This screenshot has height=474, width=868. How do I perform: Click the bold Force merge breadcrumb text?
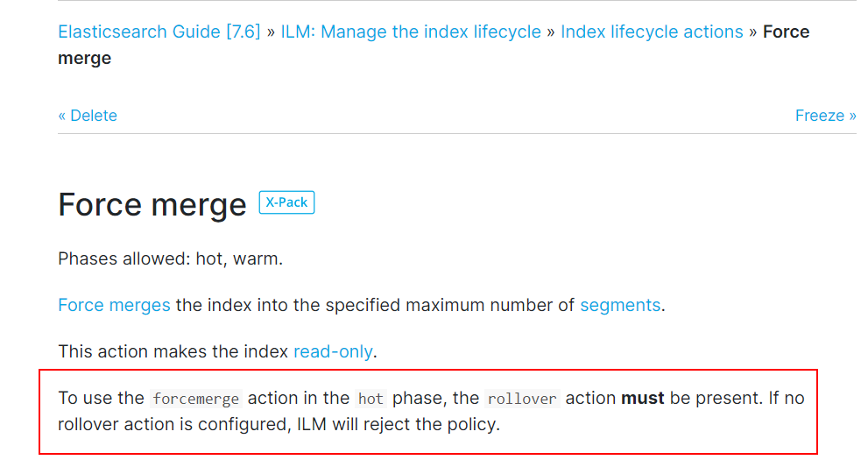click(x=786, y=32)
